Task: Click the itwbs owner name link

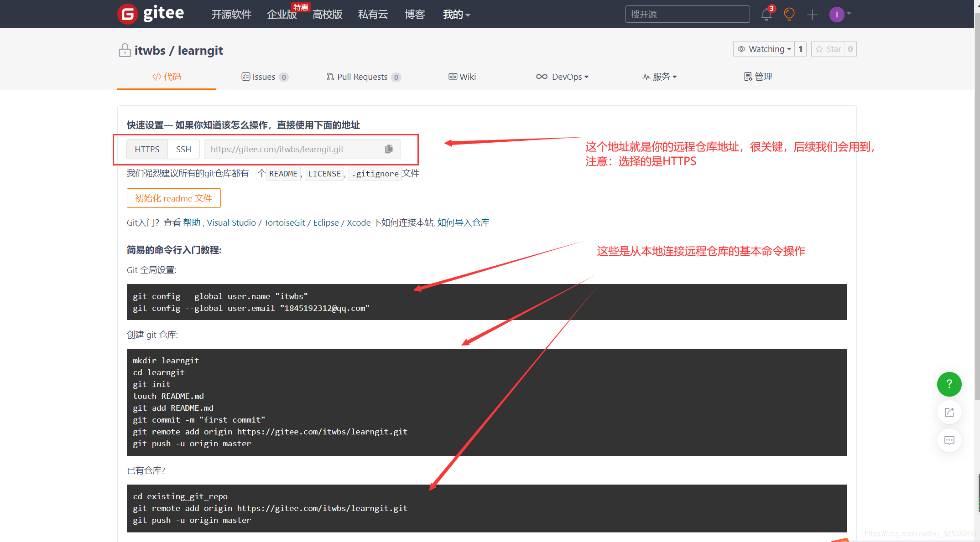Action: (150, 50)
